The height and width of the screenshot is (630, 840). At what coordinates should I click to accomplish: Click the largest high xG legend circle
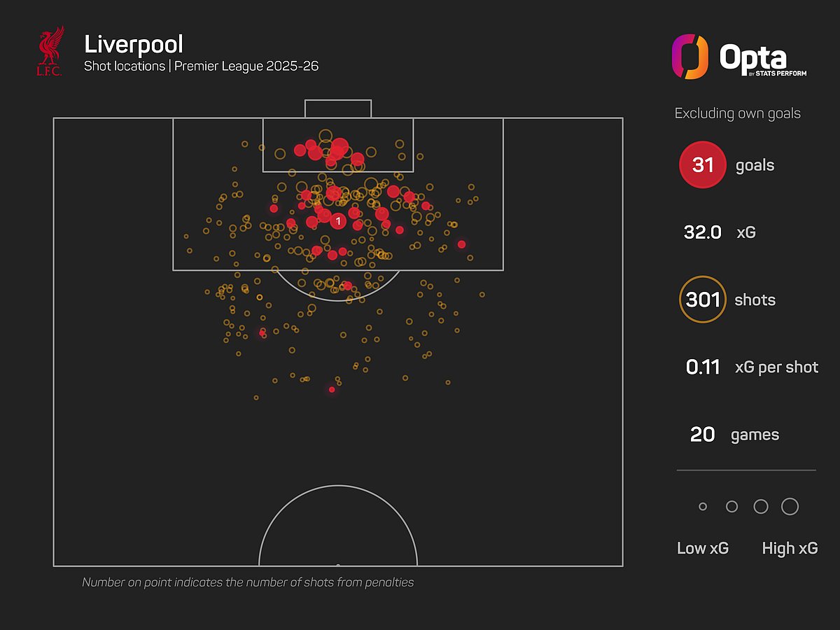pyautogui.click(x=790, y=506)
